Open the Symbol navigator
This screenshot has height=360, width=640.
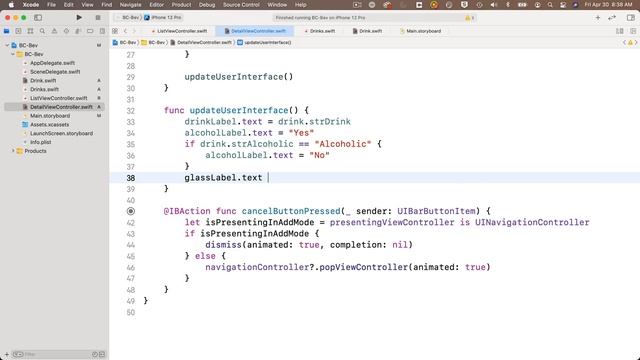[30, 31]
